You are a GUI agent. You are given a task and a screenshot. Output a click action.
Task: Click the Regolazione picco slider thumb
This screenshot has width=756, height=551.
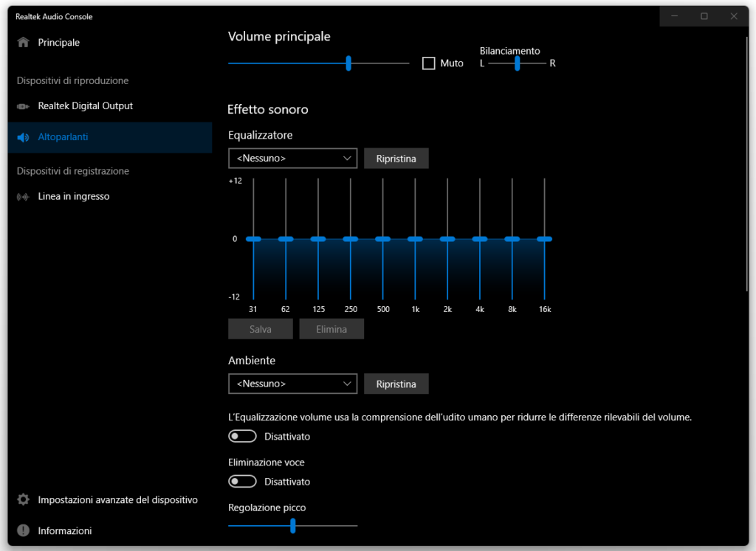tap(292, 525)
